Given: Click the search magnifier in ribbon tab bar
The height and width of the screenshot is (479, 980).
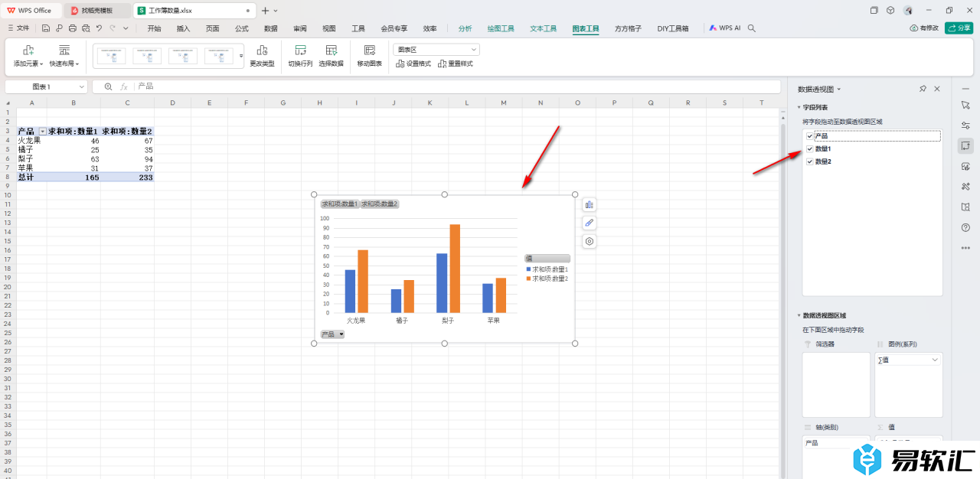Looking at the screenshot, I should [752, 28].
